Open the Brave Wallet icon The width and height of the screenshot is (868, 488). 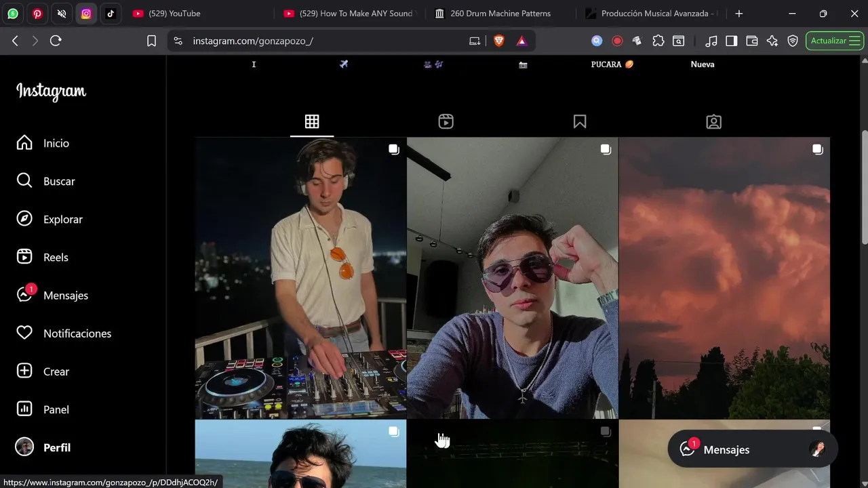[x=751, y=41]
